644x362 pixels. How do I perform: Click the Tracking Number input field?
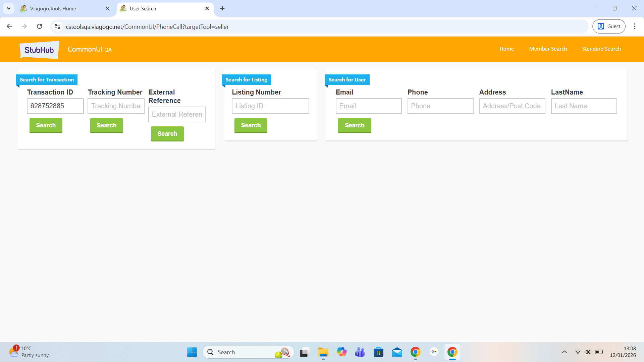(116, 106)
